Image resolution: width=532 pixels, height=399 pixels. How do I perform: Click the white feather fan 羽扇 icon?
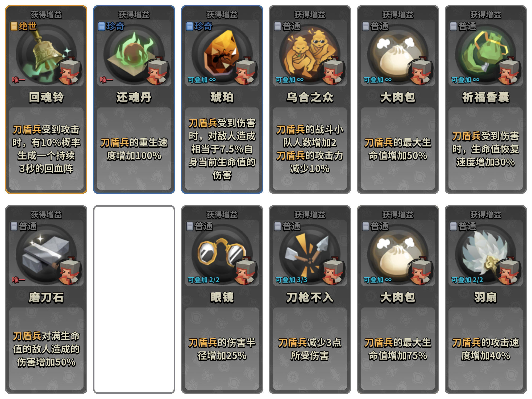(485, 255)
